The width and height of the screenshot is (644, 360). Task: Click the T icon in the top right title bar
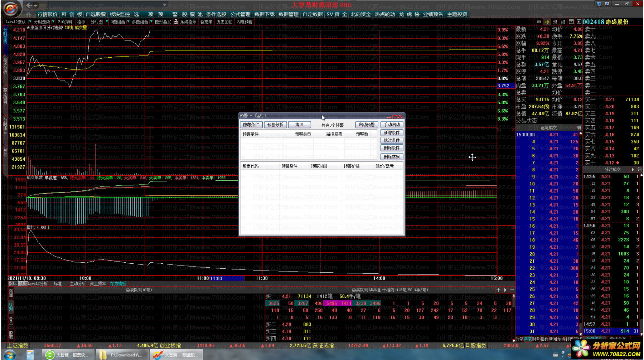(599, 3)
